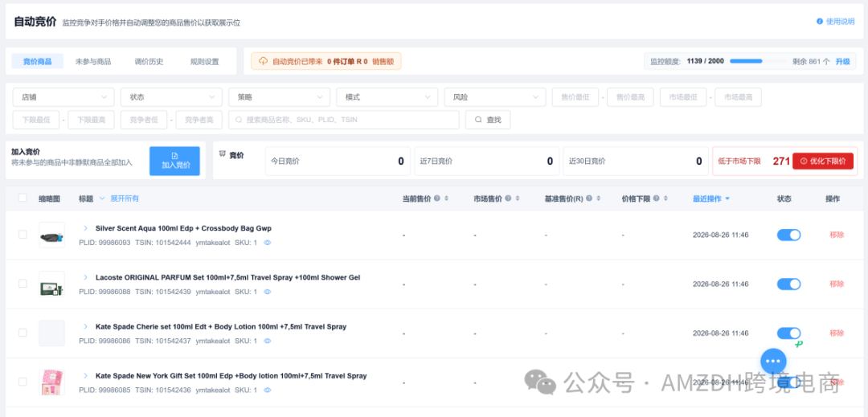Image resolution: width=868 pixels, height=417 pixels.
Task: Focus the 售价最高 input field
Action: pos(630,96)
